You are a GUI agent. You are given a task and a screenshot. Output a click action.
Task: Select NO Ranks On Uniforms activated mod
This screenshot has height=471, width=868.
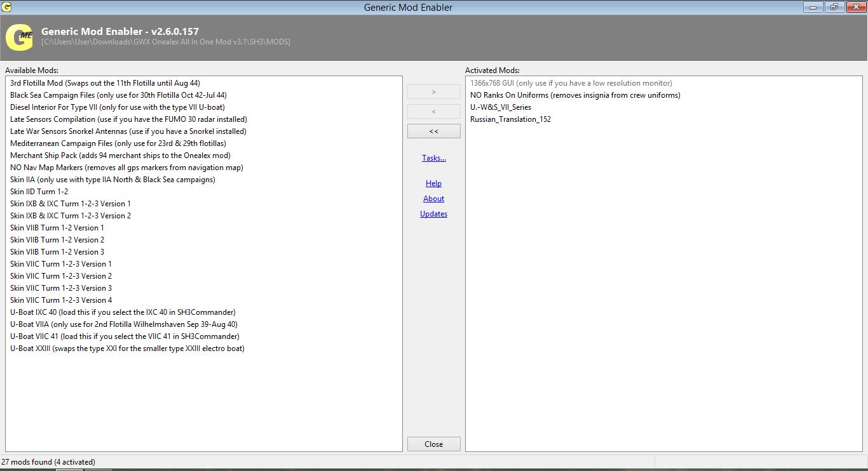[575, 95]
